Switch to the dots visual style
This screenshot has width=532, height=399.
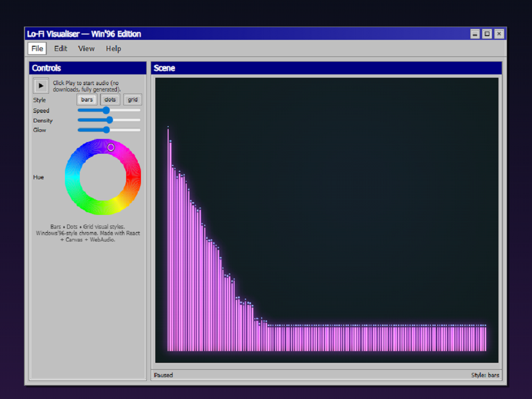110,99
